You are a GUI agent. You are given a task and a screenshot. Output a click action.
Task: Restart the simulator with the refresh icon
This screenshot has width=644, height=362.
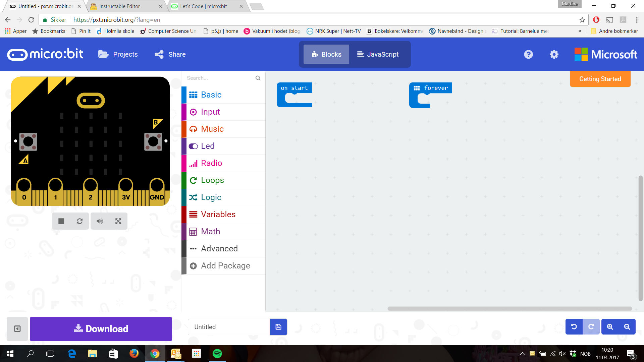tap(79, 221)
